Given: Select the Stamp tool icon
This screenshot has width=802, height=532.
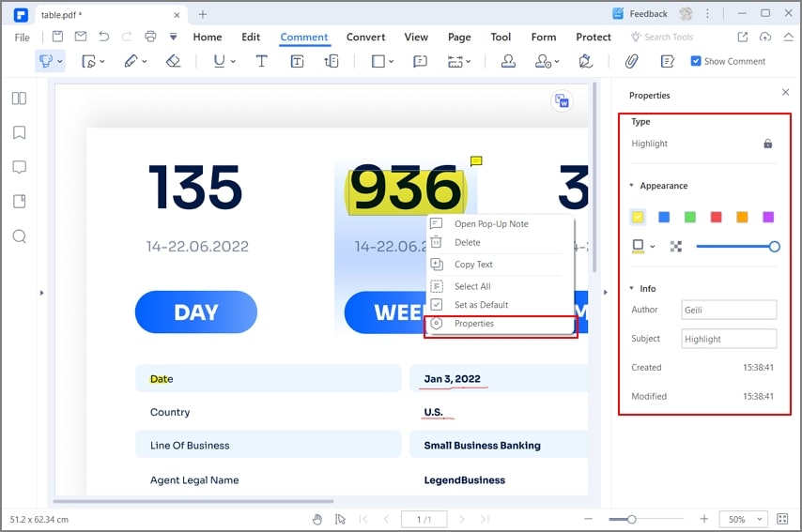Looking at the screenshot, I should (x=508, y=61).
